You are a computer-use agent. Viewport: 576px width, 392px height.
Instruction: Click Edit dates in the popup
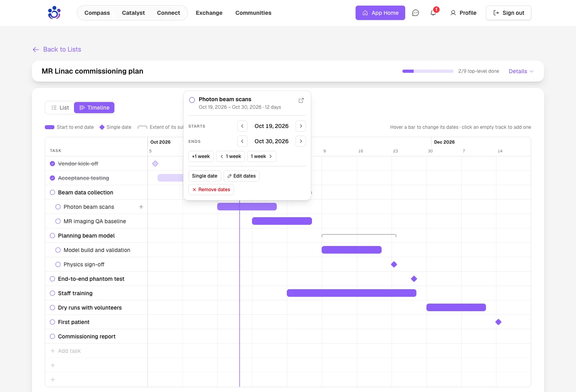coord(242,176)
